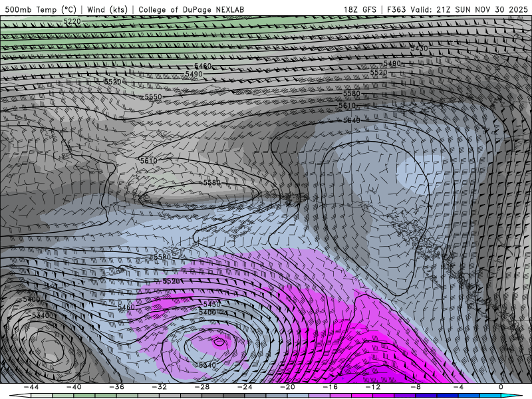
Task: Select the -12 colorbar tick label
Action: (373, 387)
